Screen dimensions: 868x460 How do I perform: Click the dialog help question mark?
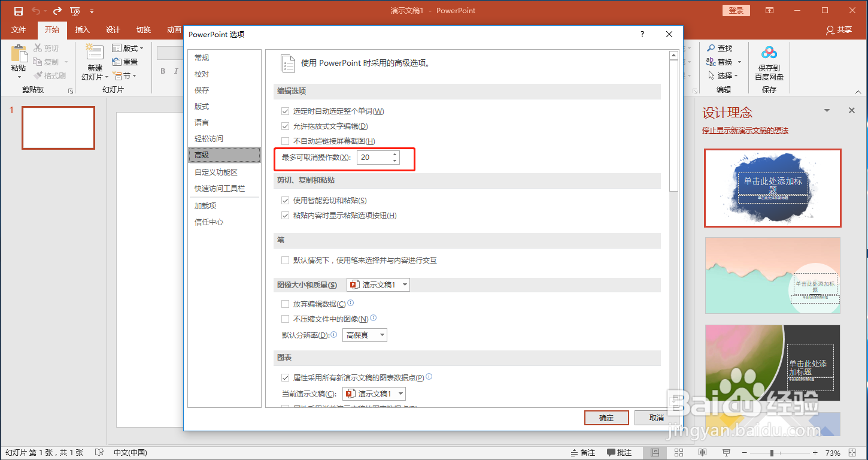point(642,35)
